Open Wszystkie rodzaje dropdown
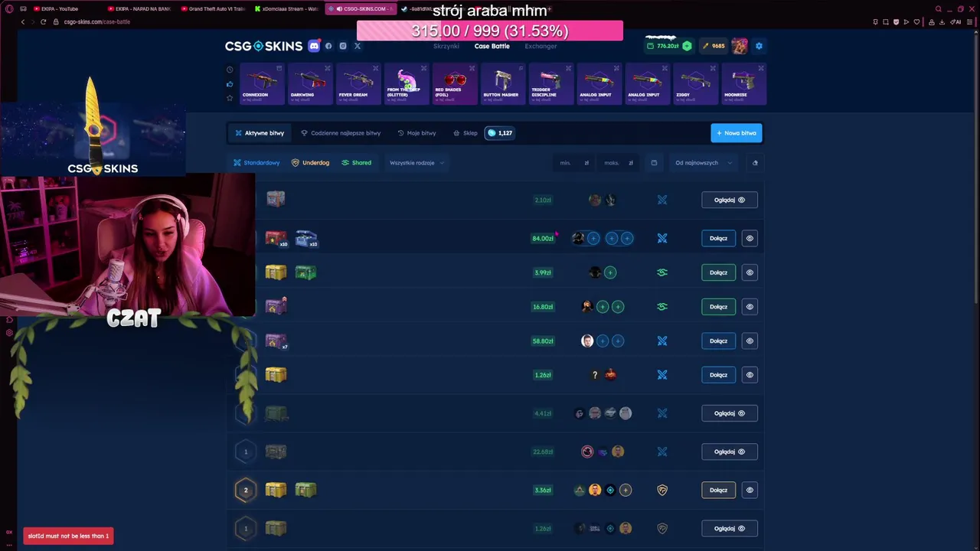Screen dimensions: 980x551 [416, 163]
